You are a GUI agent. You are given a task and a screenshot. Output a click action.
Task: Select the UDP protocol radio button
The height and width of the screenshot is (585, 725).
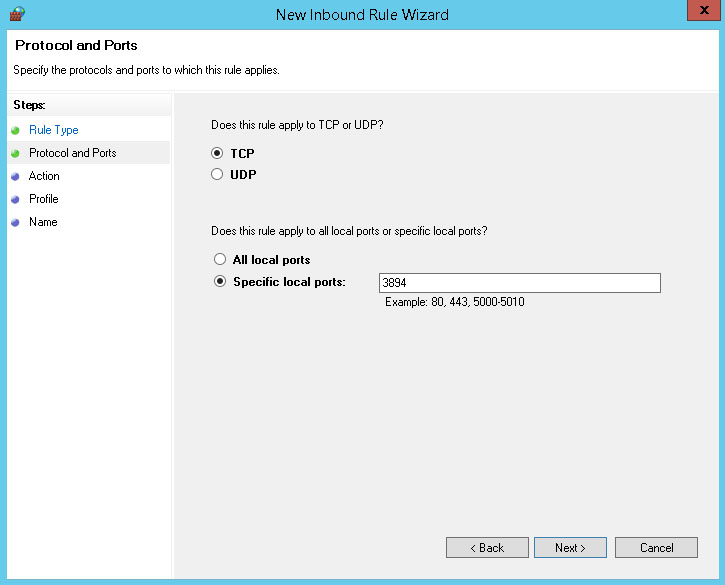click(217, 174)
